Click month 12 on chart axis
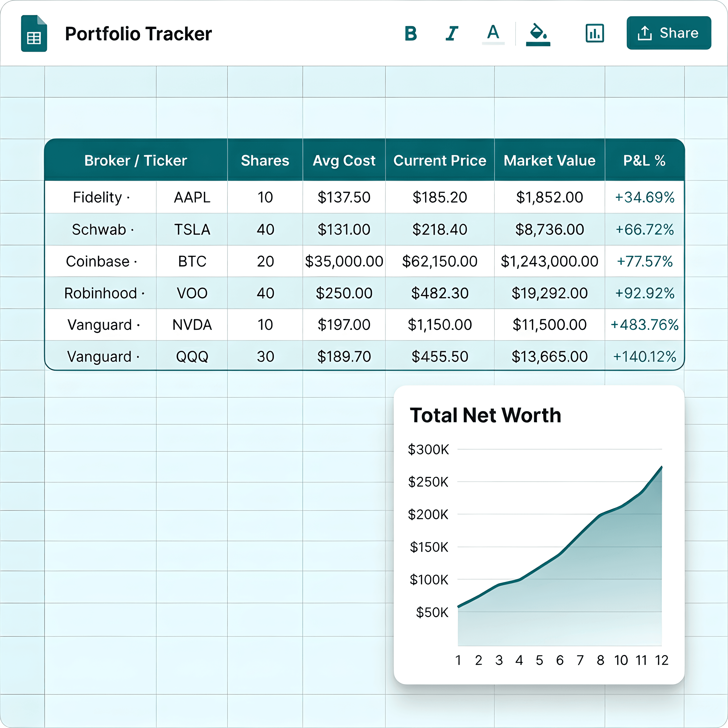The height and width of the screenshot is (728, 728). 661,660
